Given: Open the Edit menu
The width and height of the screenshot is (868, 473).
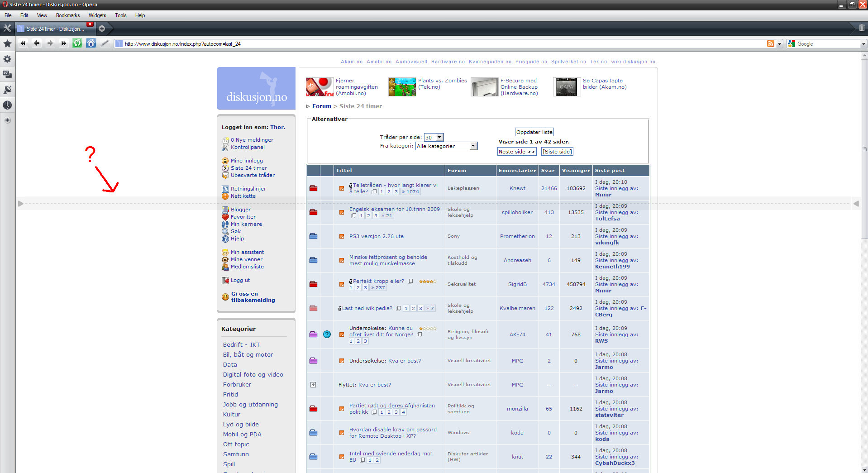Looking at the screenshot, I should 24,15.
